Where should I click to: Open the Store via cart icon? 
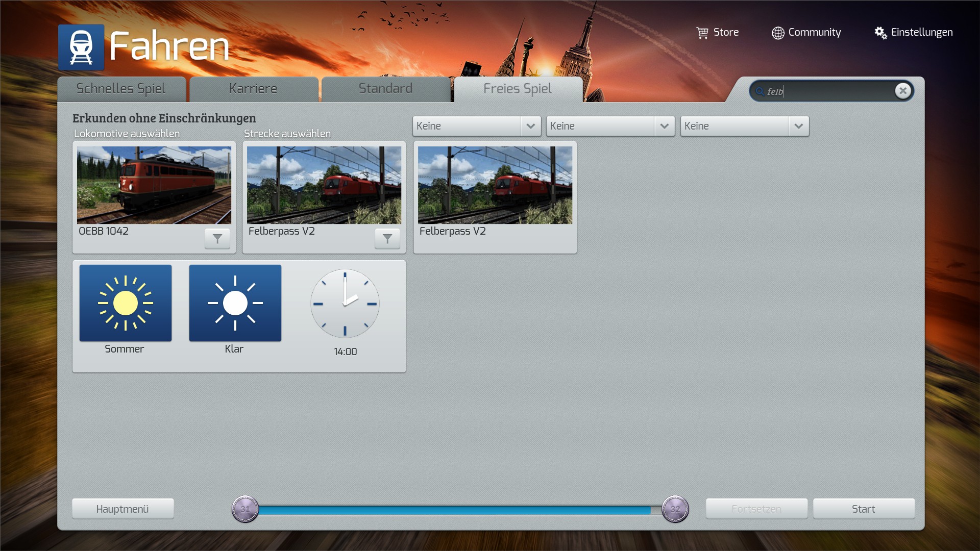pos(702,33)
